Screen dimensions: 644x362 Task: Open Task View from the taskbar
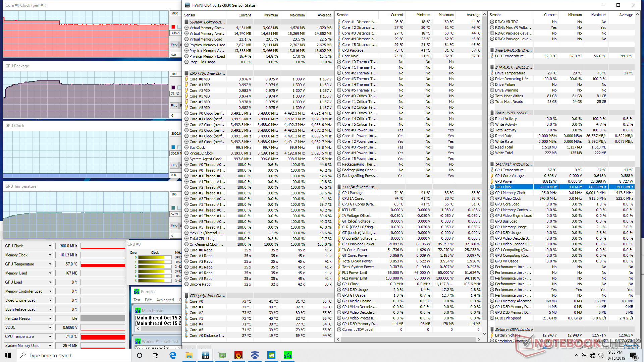coord(156,355)
